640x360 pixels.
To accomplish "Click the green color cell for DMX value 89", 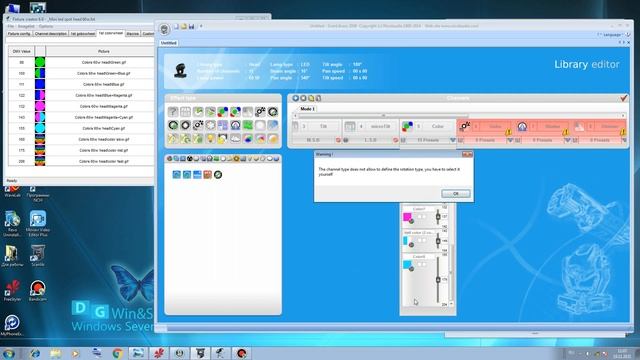I will pos(40,62).
